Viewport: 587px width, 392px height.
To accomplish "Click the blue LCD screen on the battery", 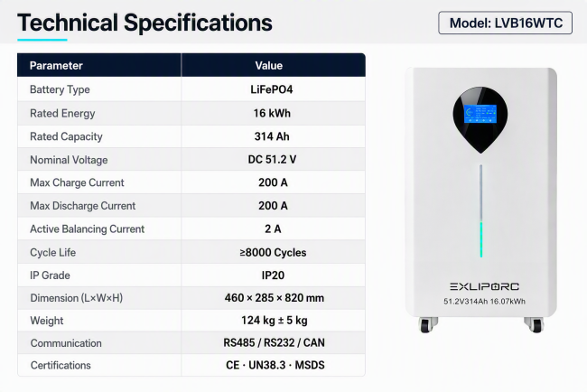I will 480,114.
